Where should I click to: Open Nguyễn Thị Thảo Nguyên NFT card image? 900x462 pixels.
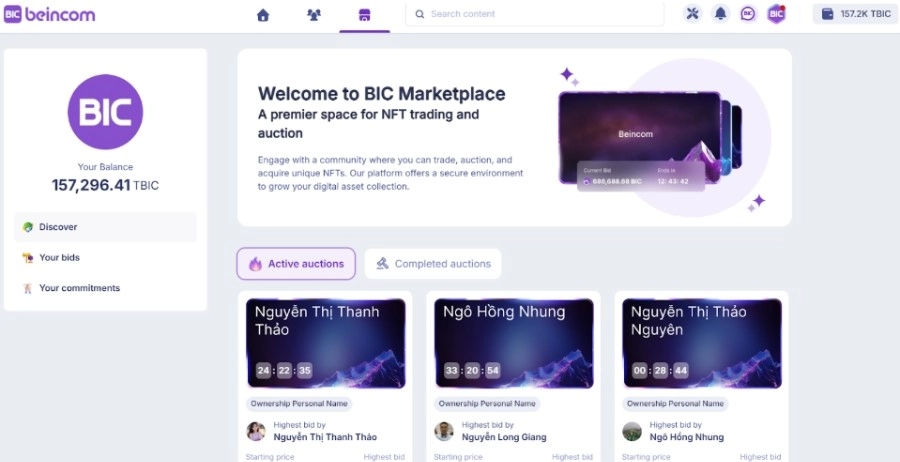(x=702, y=343)
